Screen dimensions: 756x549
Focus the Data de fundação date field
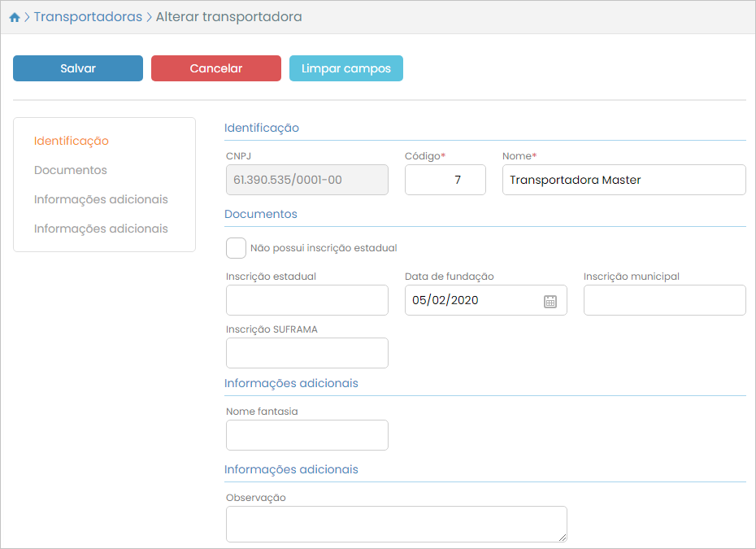(471, 300)
